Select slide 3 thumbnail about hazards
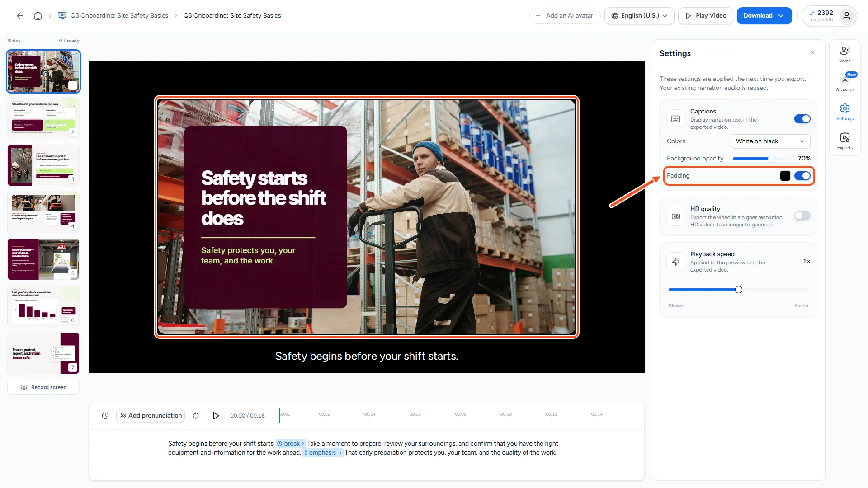 pos(43,165)
